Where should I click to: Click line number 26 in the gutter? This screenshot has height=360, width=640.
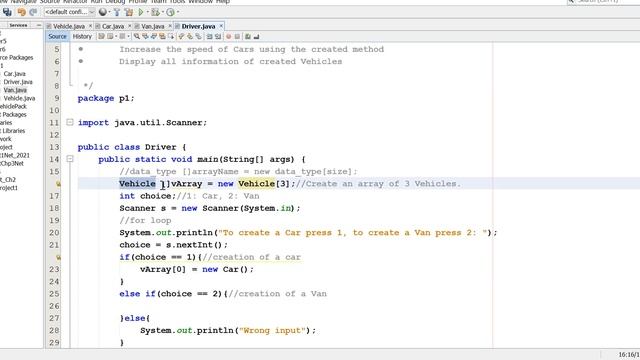pos(54,306)
